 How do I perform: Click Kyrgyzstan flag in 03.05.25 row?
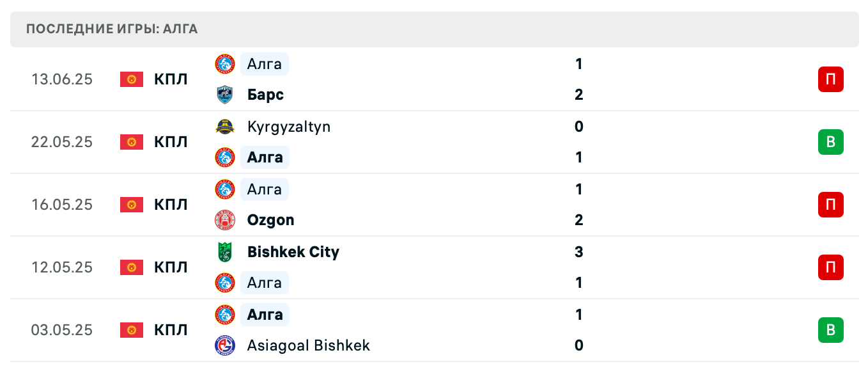pyautogui.click(x=132, y=330)
